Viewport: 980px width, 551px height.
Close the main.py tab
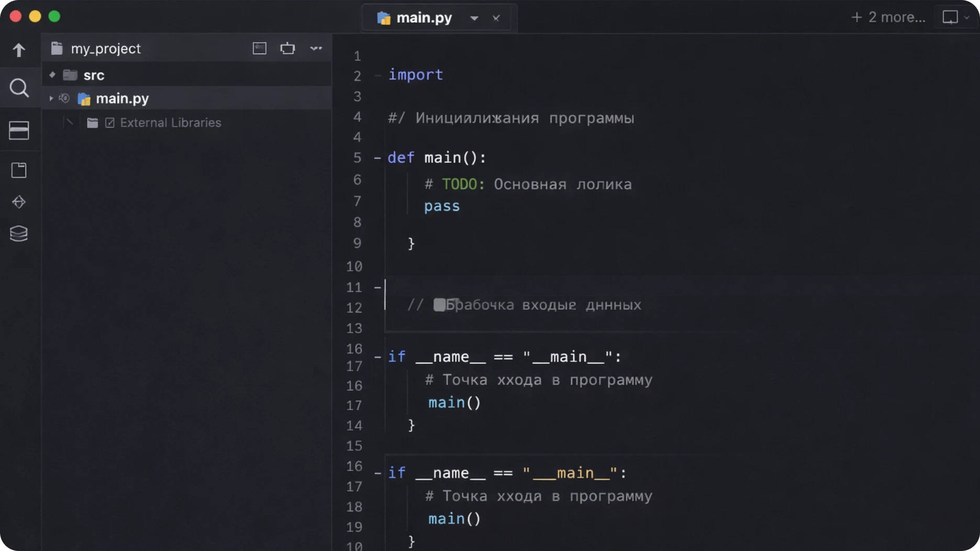click(x=496, y=18)
